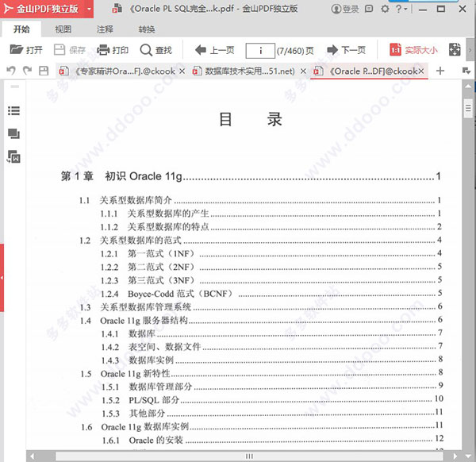Switch to the 注释 ribbon tab

click(105, 29)
